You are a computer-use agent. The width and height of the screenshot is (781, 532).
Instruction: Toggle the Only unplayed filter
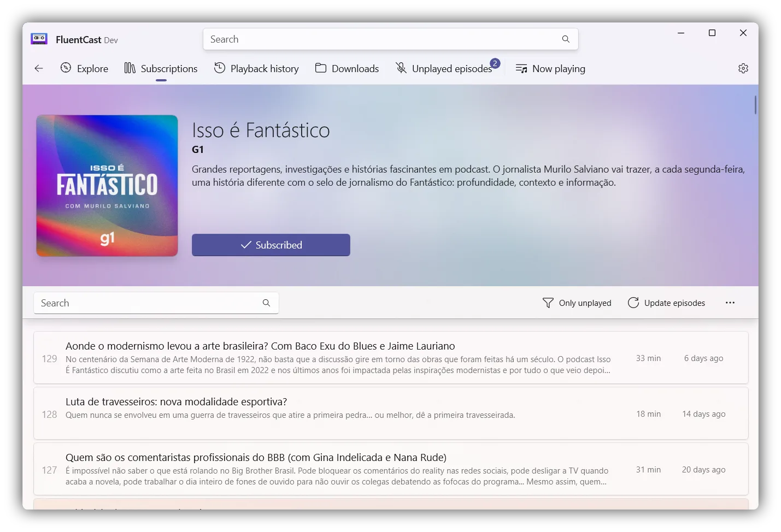(x=577, y=303)
